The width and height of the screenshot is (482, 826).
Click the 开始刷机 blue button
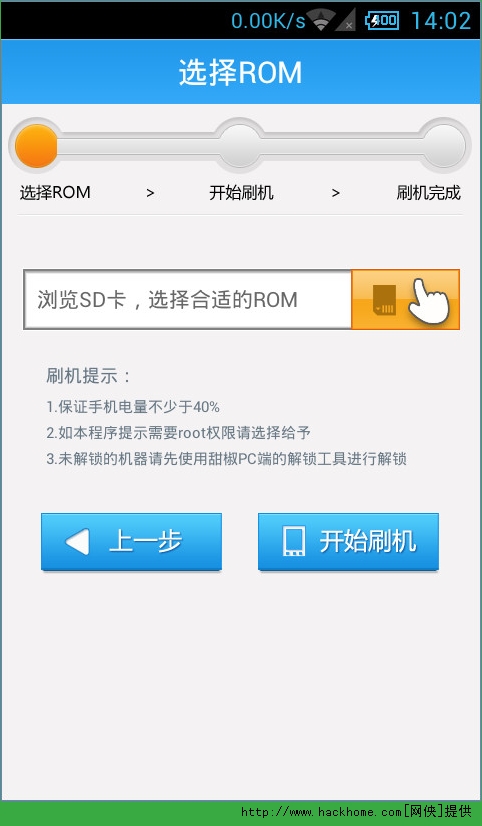(x=348, y=542)
